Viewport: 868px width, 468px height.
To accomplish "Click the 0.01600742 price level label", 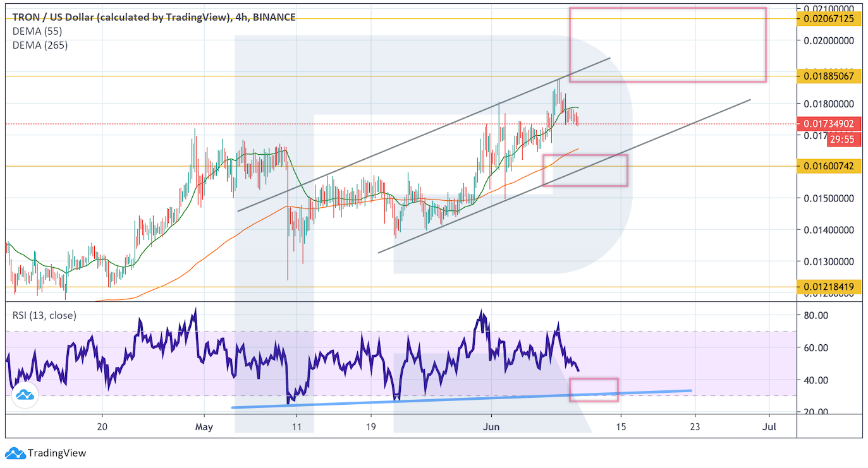I will pyautogui.click(x=831, y=166).
